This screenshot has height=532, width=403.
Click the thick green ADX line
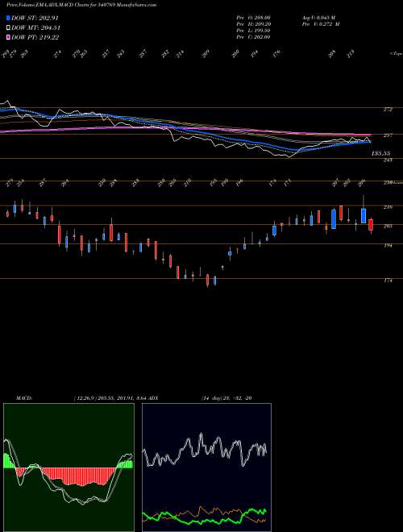204,516
